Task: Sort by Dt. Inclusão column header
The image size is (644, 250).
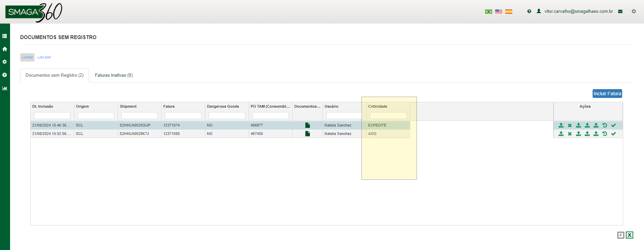Action: click(43, 106)
